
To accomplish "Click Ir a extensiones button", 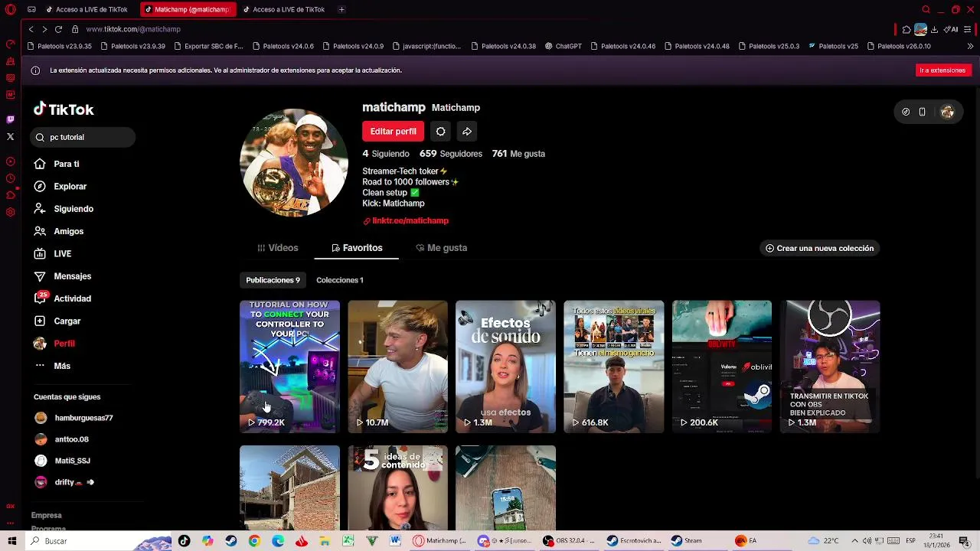I will pos(942,70).
